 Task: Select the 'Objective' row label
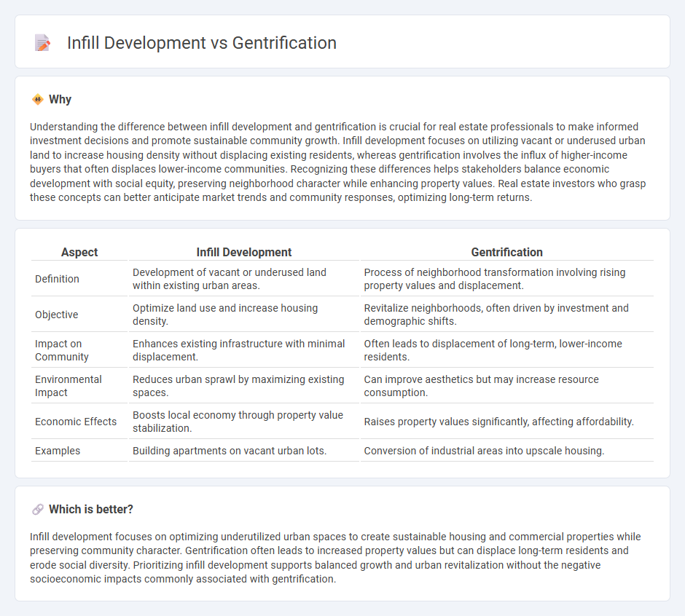click(x=57, y=315)
